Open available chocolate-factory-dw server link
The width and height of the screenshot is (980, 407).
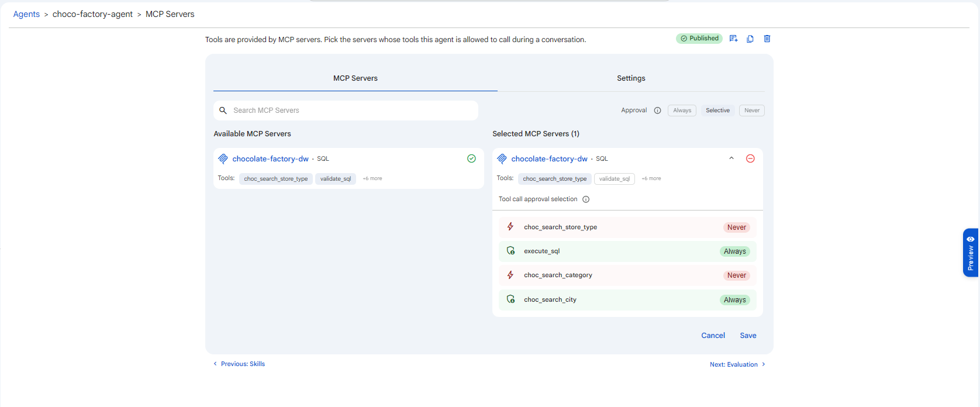[270, 158]
